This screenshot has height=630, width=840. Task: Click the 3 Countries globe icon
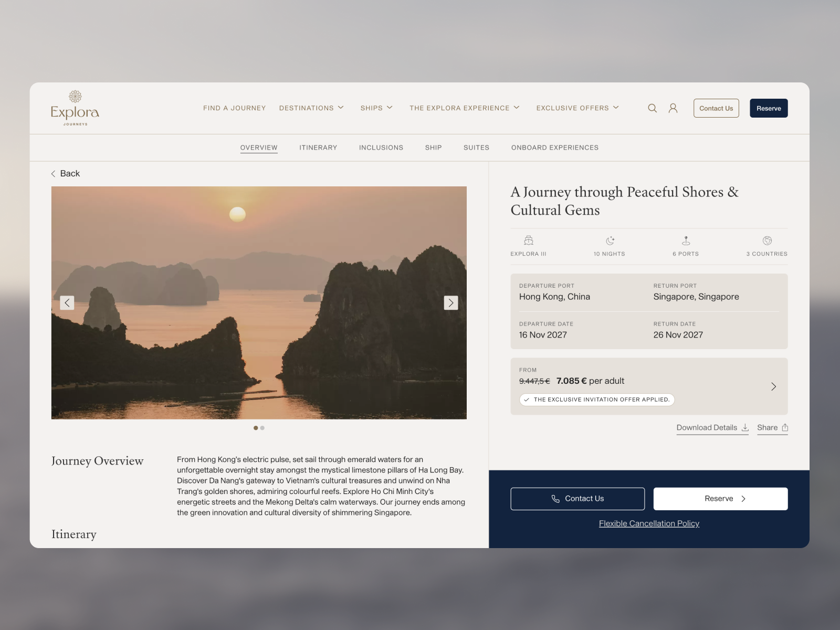(767, 241)
